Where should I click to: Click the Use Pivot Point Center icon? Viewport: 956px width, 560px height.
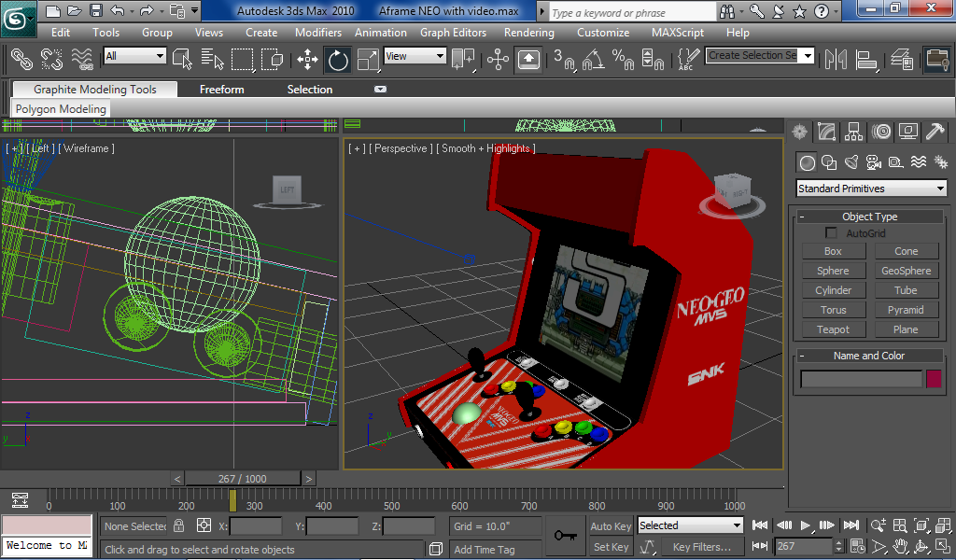(463, 59)
